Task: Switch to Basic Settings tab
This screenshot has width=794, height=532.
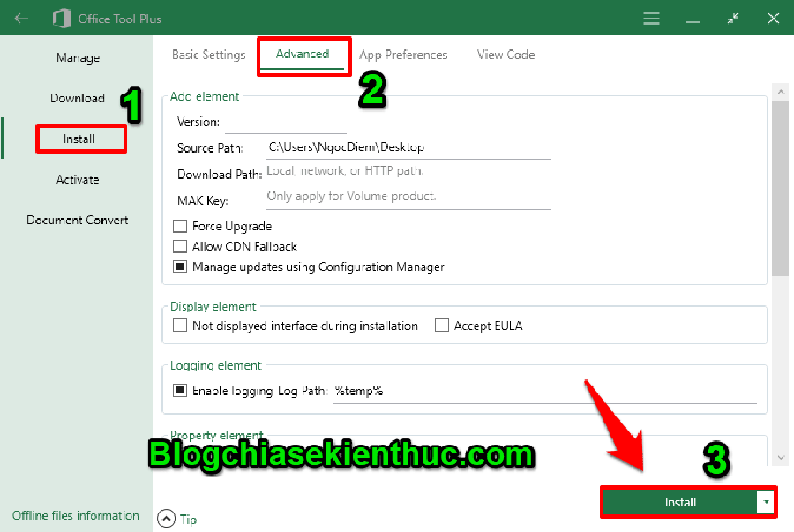Action: coord(208,55)
